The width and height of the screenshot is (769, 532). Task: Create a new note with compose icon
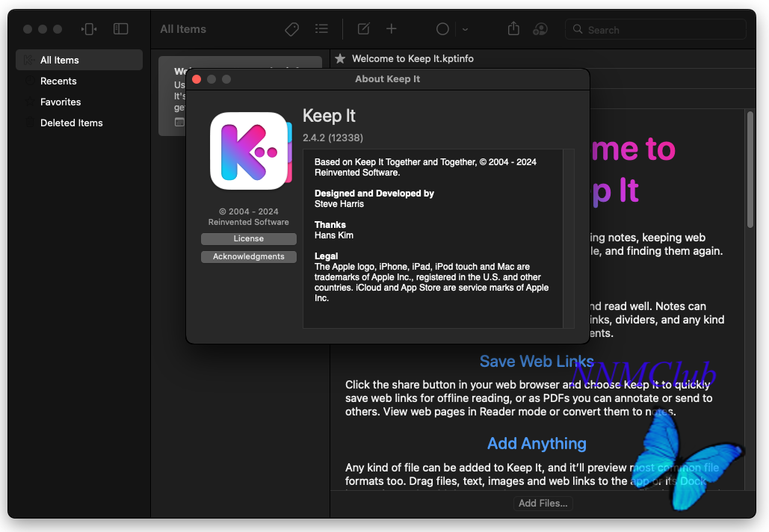click(363, 29)
